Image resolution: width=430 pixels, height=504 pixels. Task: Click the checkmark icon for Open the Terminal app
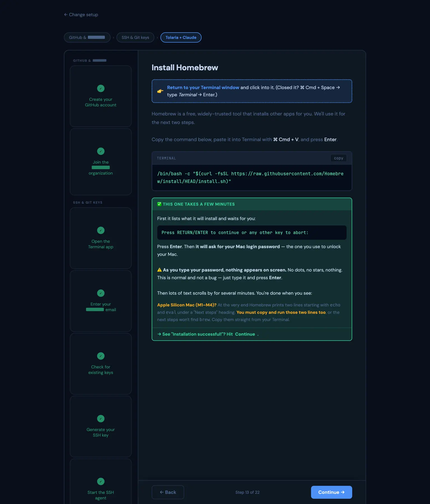[101, 230]
